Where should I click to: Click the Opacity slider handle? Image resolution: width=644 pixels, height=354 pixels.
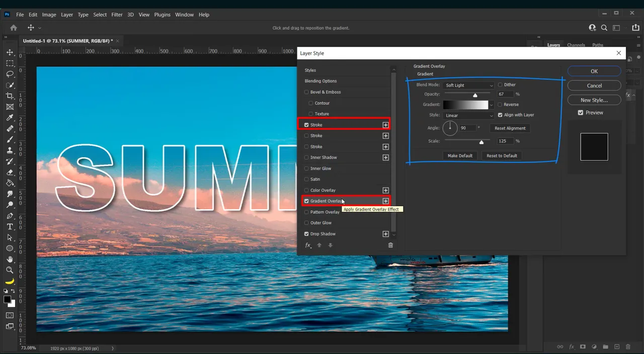[x=475, y=95]
